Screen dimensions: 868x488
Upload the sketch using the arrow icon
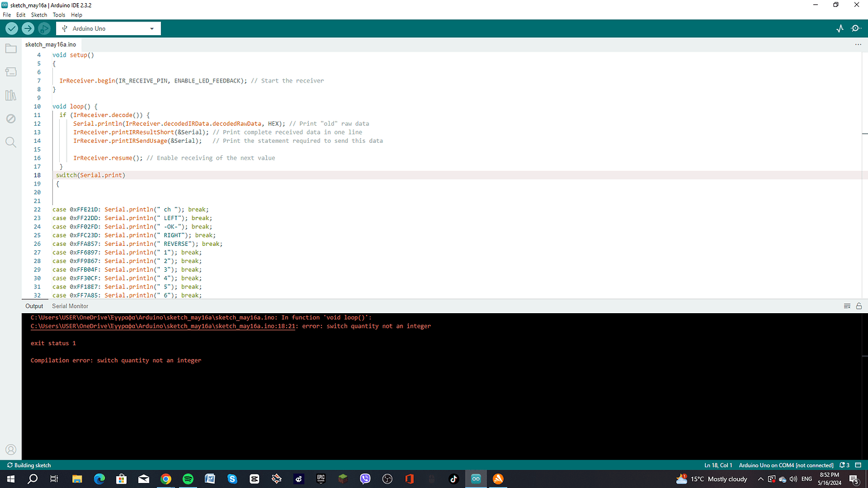(28, 28)
